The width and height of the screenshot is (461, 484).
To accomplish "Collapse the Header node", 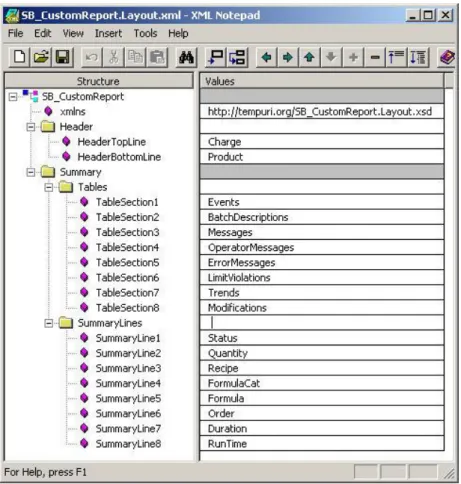I will [x=31, y=127].
